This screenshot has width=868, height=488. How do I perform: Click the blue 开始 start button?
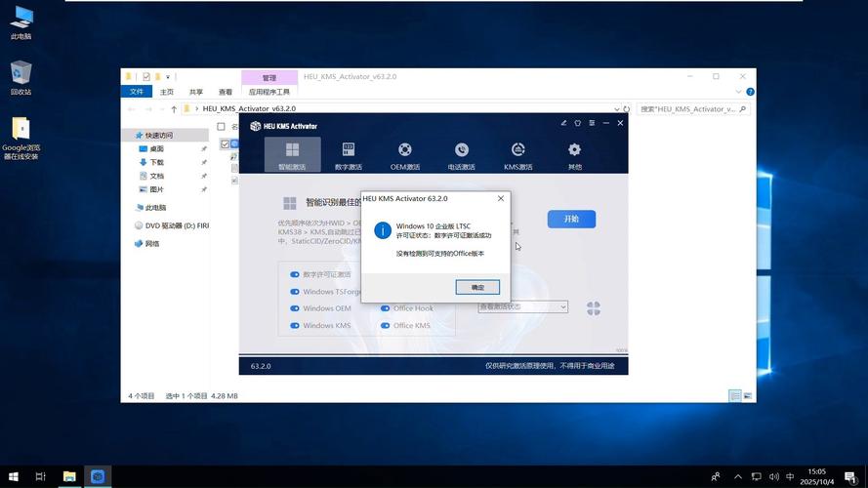tap(571, 219)
